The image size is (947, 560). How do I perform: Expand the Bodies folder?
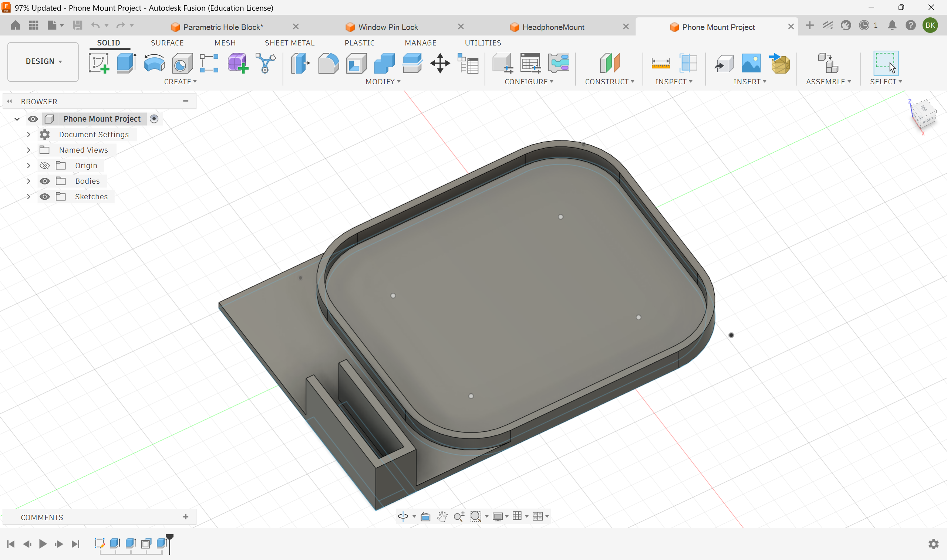pyautogui.click(x=28, y=181)
